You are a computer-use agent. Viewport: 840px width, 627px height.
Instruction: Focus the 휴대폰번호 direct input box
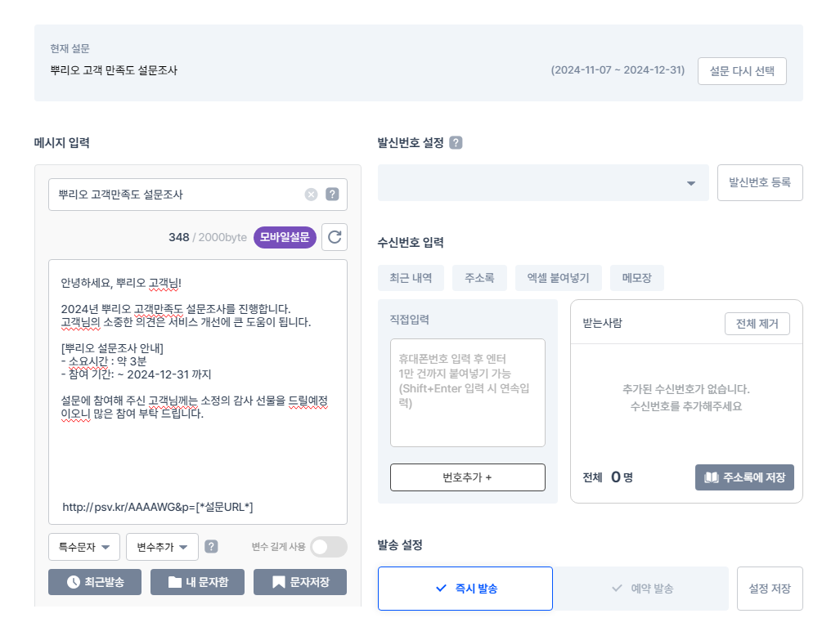point(468,392)
